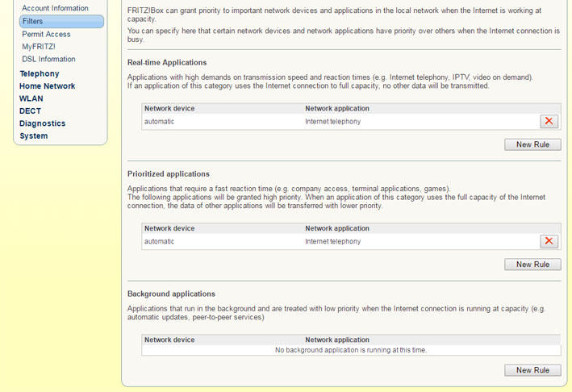Delete the Real-time Applications Internet telephony rule
Screen dimensions: 572x392
[x=549, y=121]
